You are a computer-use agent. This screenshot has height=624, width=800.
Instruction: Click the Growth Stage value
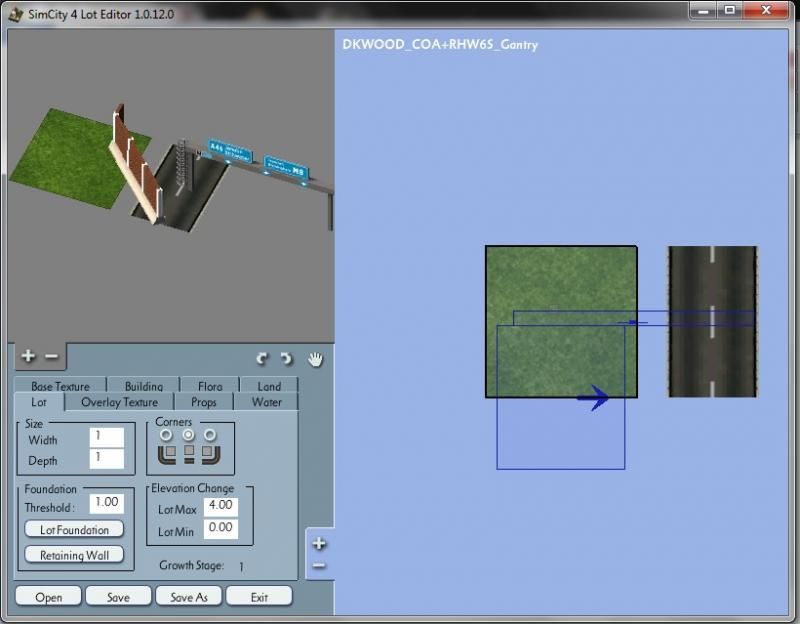pos(241,566)
